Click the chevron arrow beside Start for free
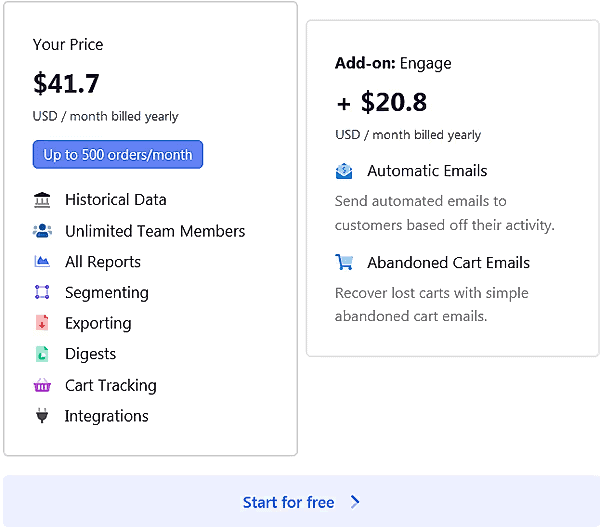 click(x=355, y=502)
